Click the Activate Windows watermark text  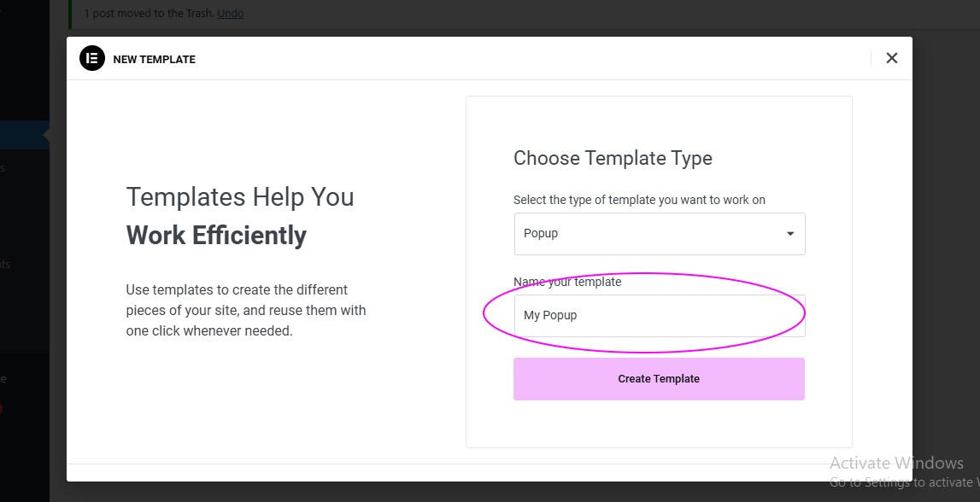tap(896, 463)
